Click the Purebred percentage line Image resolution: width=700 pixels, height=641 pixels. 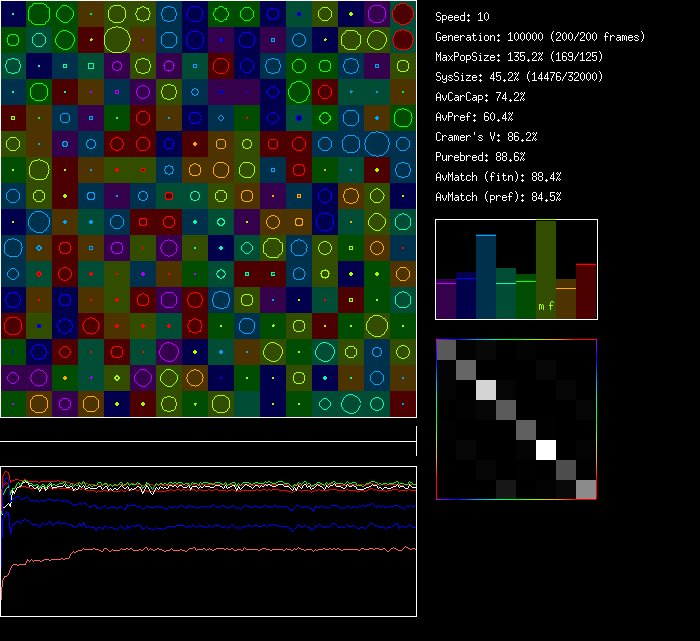coord(480,157)
